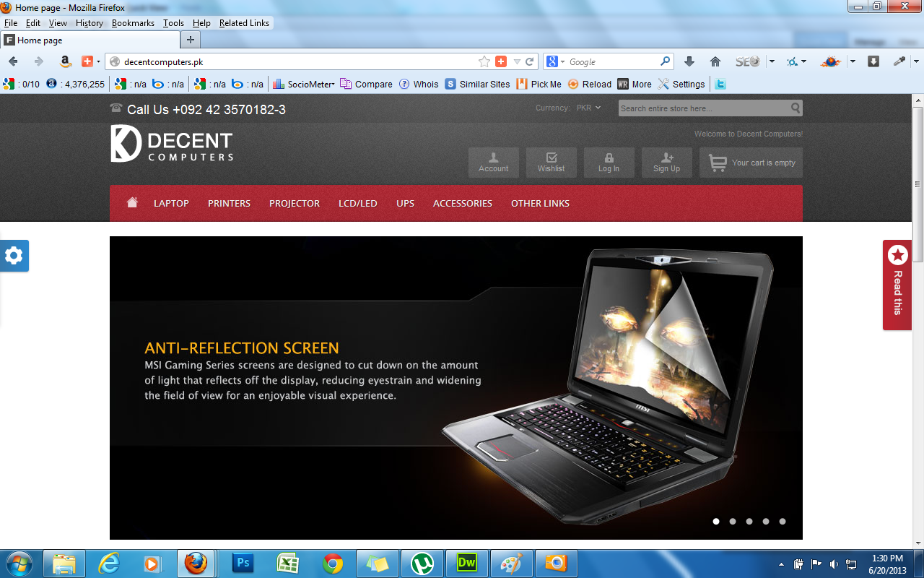The width and height of the screenshot is (924, 578).
Task: Go back using the browser back arrow
Action: click(13, 61)
